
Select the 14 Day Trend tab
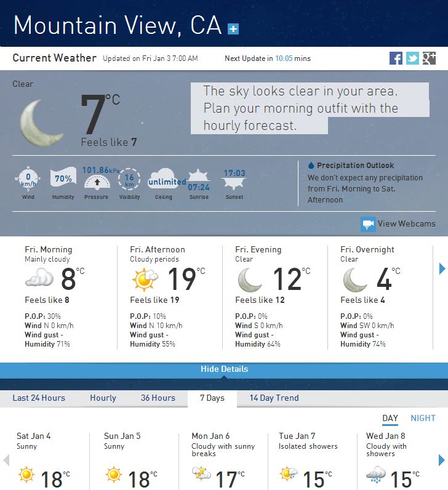point(274,398)
